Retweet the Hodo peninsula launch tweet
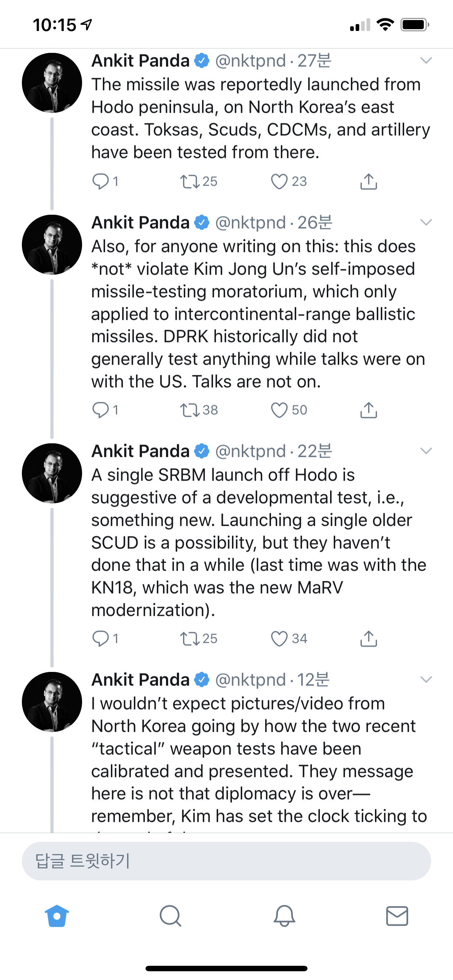453x980 pixels. coord(190,182)
